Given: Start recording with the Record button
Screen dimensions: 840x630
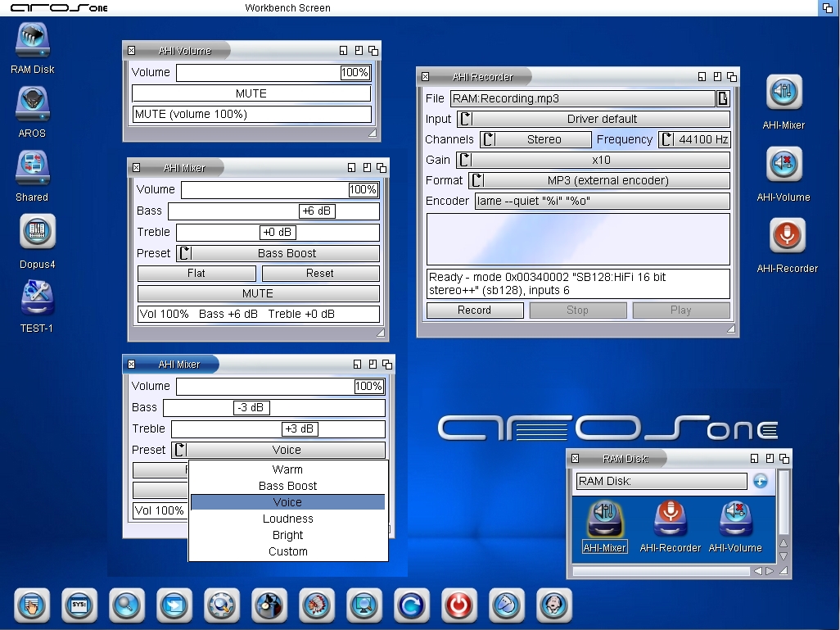Looking at the screenshot, I should 475,310.
